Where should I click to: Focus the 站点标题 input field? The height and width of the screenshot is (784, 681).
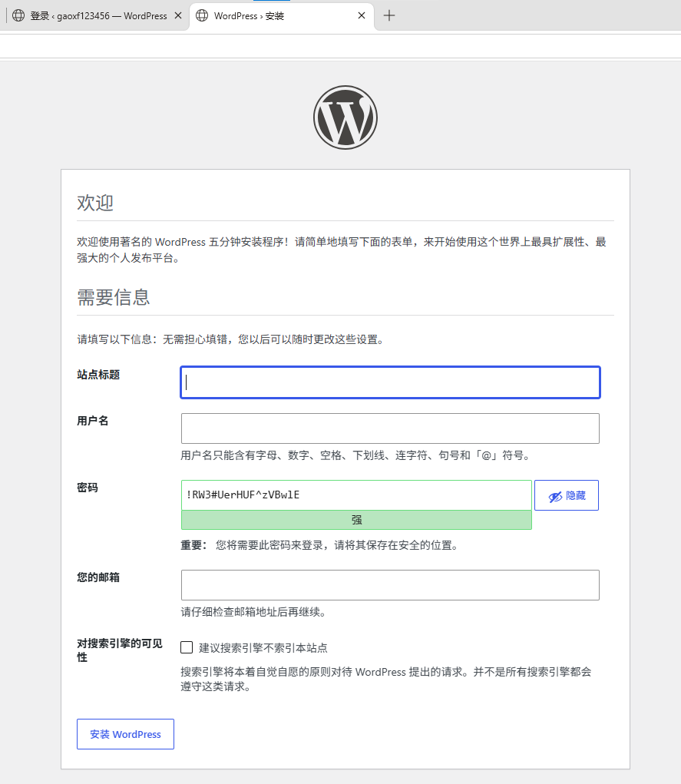click(x=390, y=382)
